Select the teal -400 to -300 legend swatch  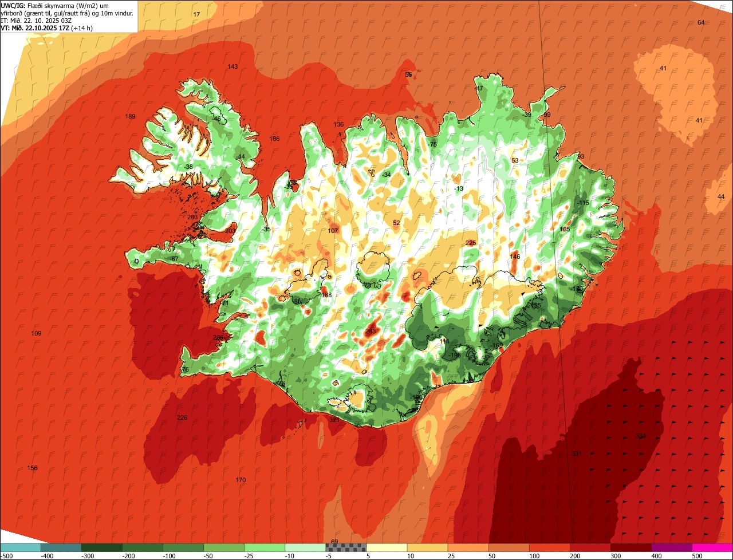tap(61, 547)
